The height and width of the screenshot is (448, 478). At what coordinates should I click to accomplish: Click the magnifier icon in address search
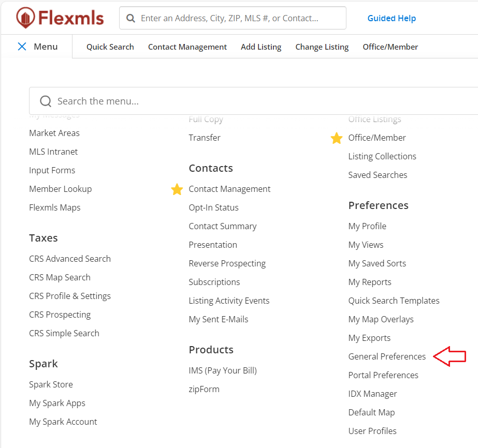131,18
